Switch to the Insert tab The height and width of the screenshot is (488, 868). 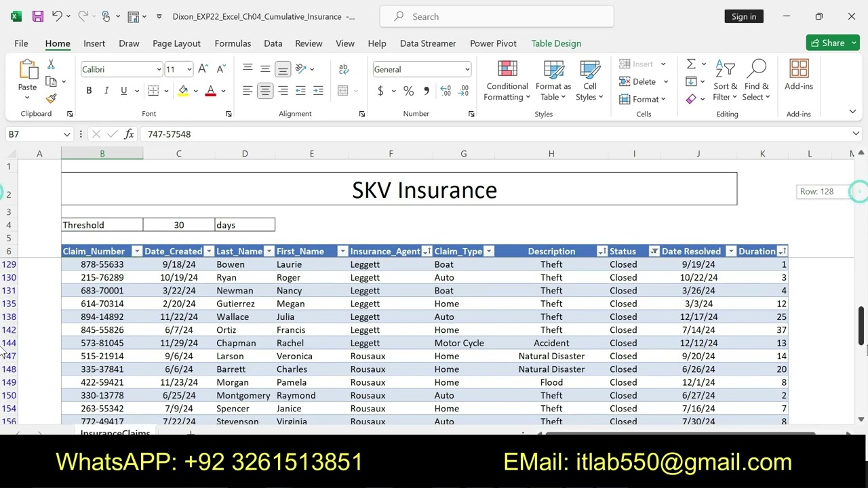coord(94,43)
